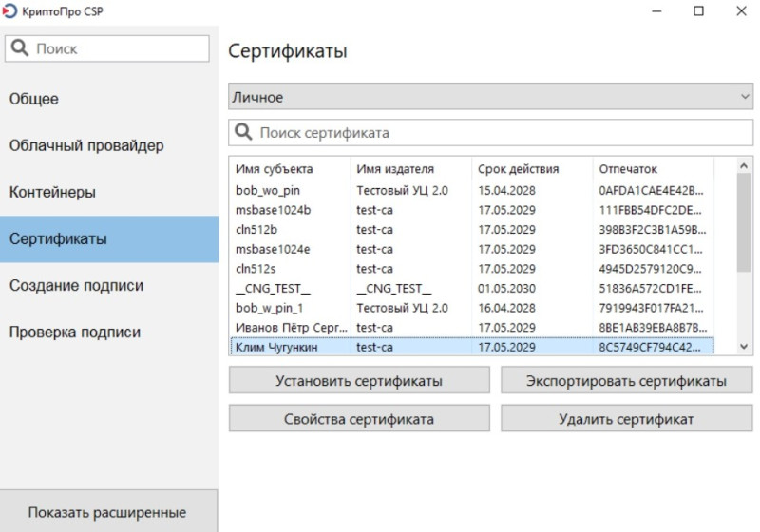The image size is (760, 532).
Task: Open the Облачный провайдер section
Action: click(x=109, y=145)
